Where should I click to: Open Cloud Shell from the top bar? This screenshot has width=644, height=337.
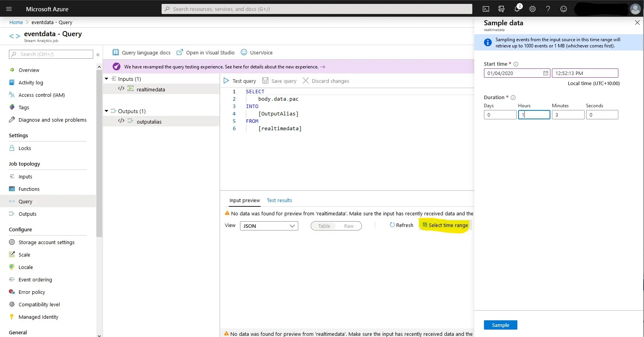click(486, 9)
